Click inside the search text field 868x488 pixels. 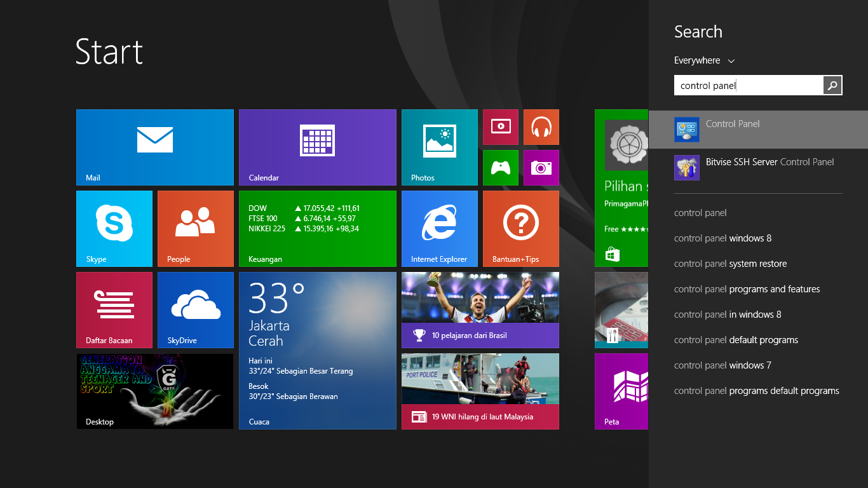coord(749,85)
